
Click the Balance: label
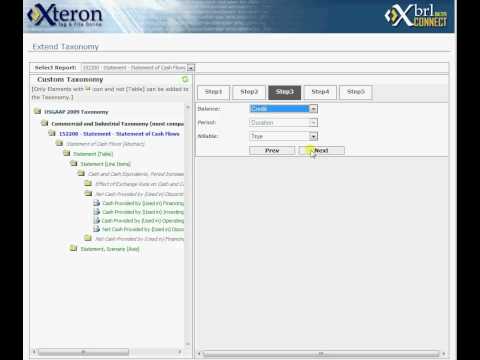point(209,109)
